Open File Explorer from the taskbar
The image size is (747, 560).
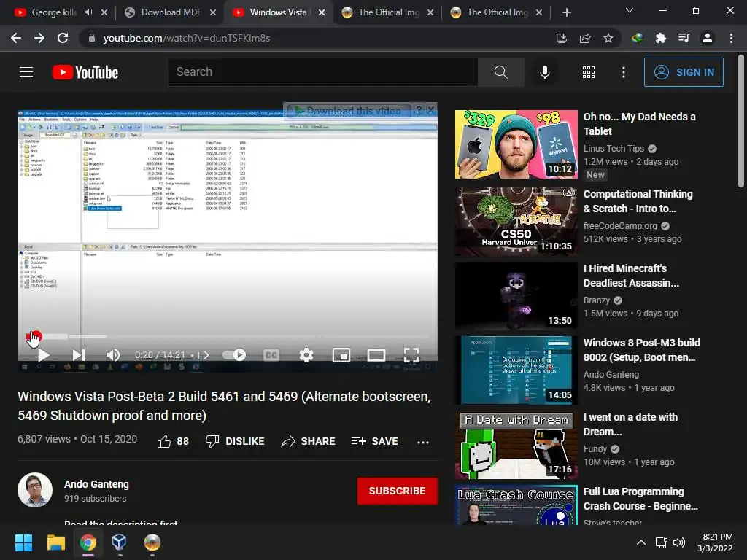click(55, 542)
